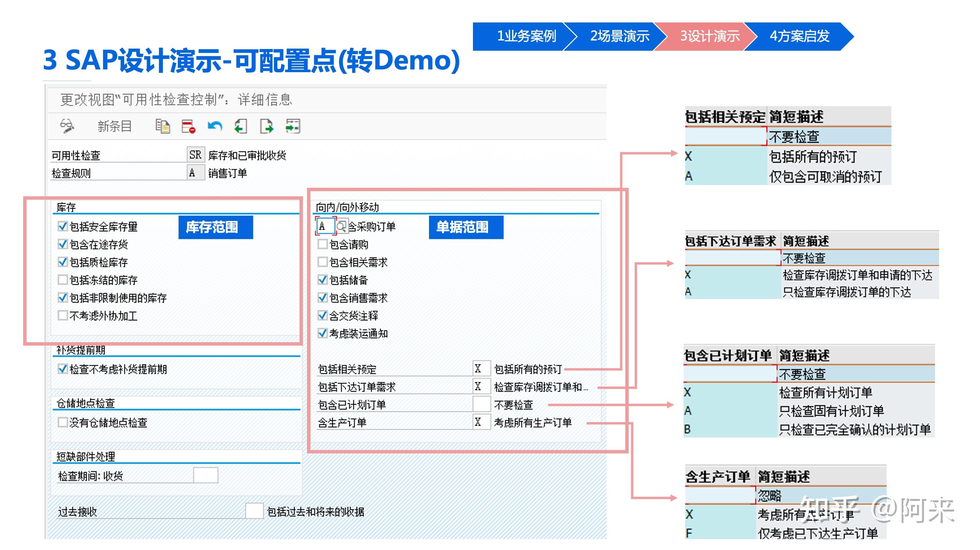Viewport: 980px width, 550px height.
Task: Click the copy-as icon in toolbar
Action: 163,126
